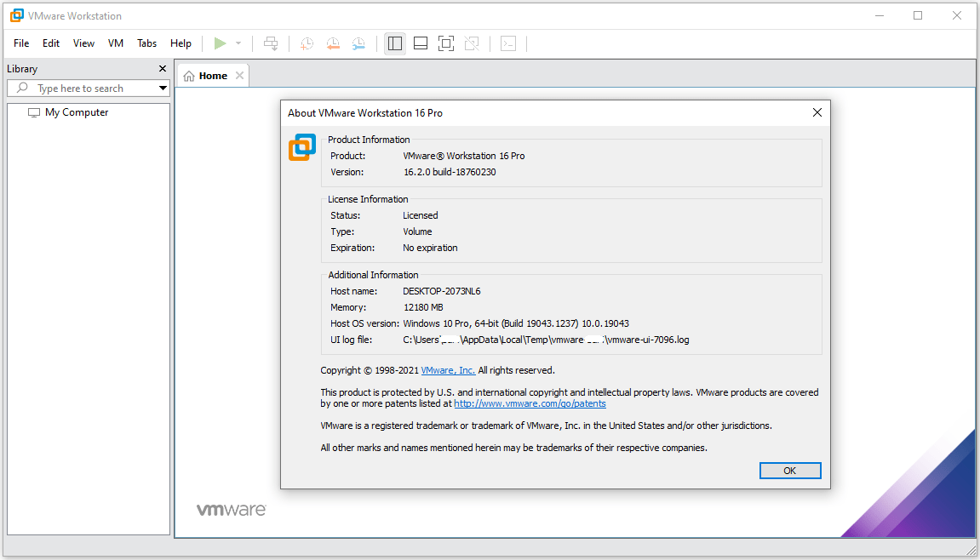Close the Library panel

click(x=163, y=69)
